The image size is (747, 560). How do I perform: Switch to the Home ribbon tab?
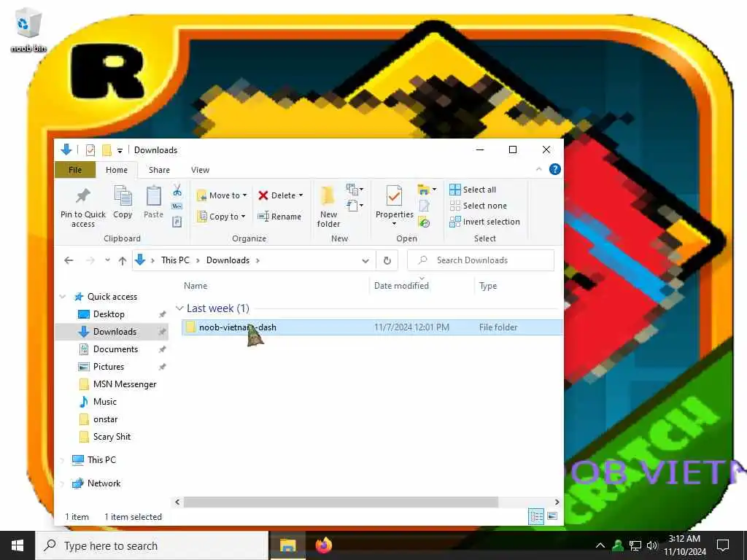[117, 170]
